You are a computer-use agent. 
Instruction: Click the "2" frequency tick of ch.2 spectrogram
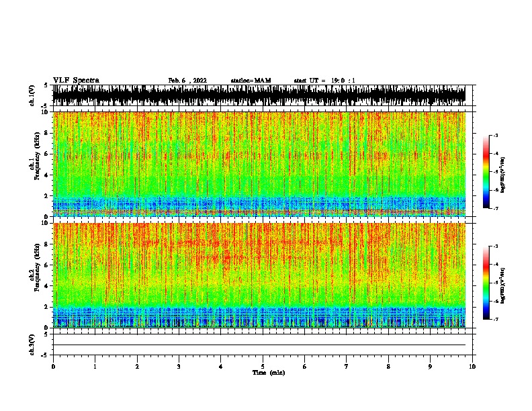click(x=46, y=307)
